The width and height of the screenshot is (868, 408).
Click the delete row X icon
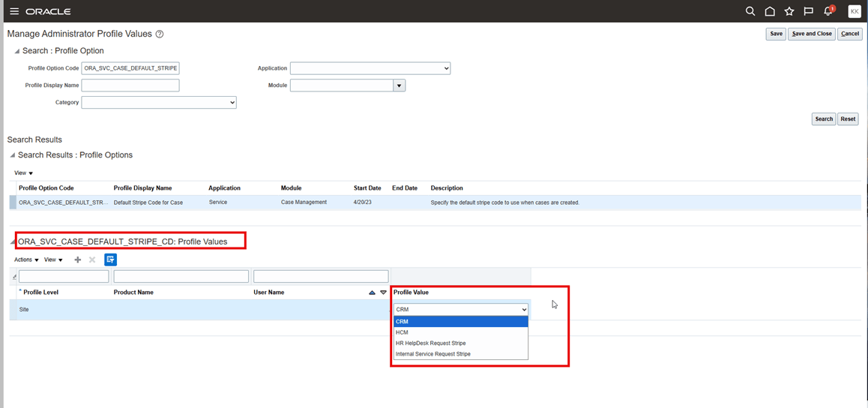[92, 259]
